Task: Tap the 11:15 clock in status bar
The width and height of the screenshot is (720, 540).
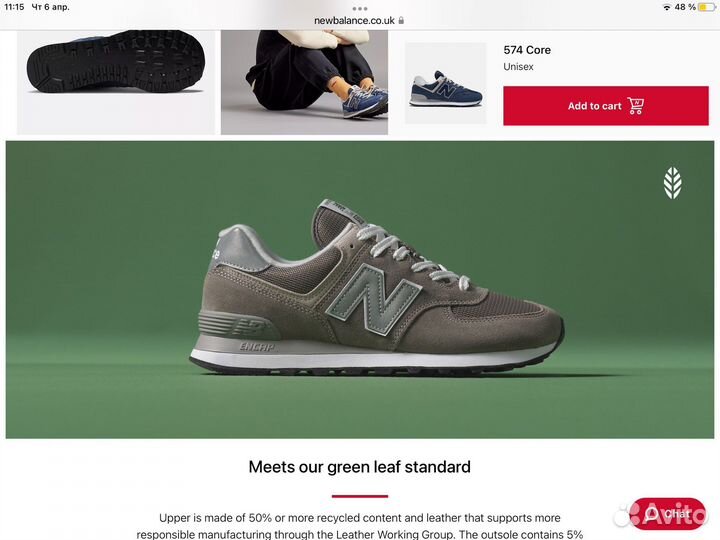Action: click(x=14, y=7)
